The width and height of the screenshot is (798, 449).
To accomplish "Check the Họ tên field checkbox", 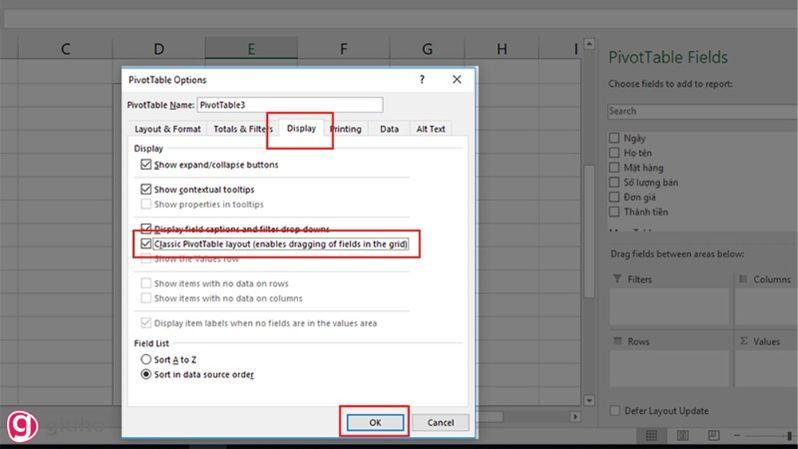I will click(x=614, y=153).
